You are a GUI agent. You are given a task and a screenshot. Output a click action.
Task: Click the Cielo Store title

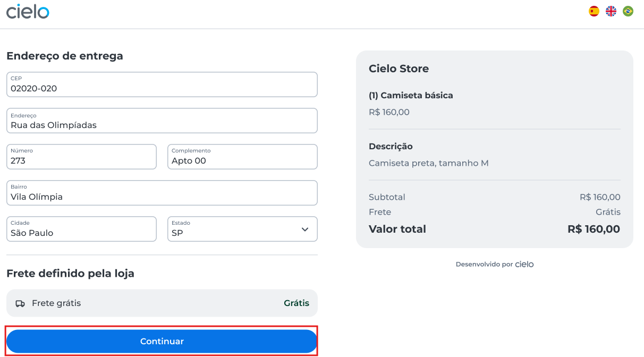point(399,69)
